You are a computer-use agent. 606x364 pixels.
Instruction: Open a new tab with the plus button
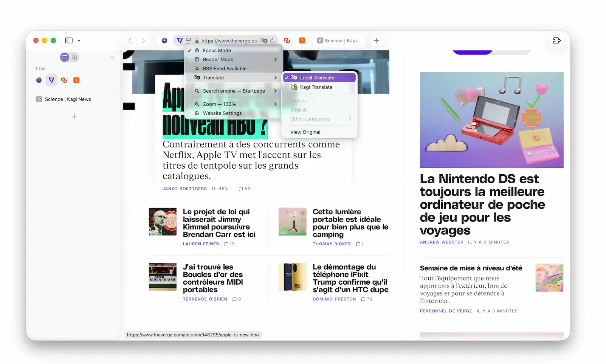(377, 40)
